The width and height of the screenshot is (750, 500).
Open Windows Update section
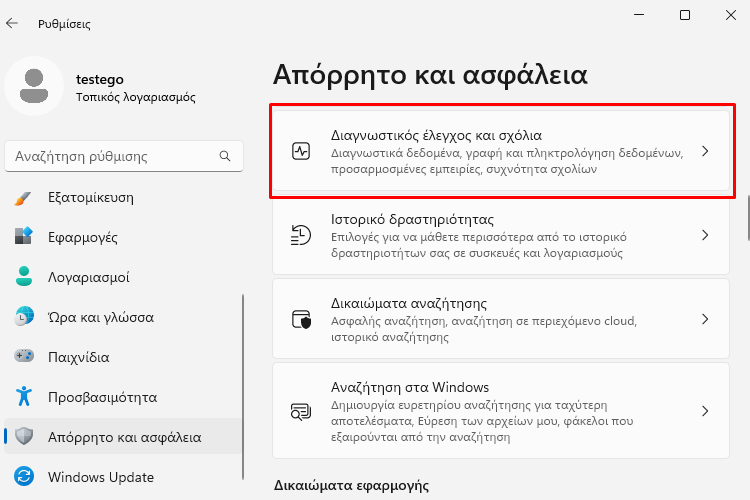pyautogui.click(x=123, y=477)
